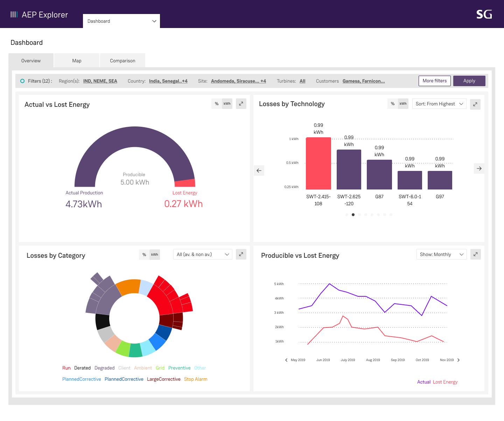The image size is (504, 421).
Task: Click the SG brand logo
Action: point(484,14)
